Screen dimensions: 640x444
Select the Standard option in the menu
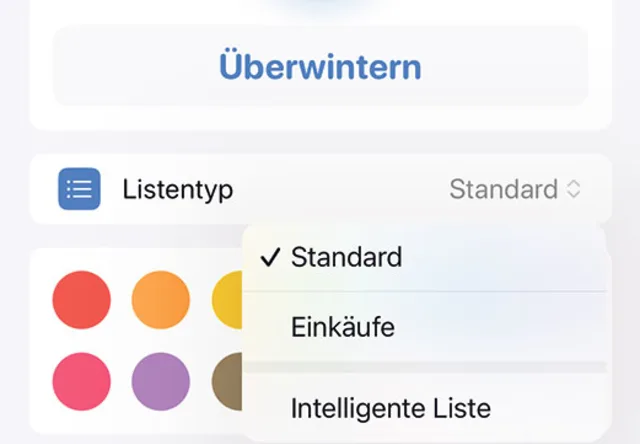pos(346,257)
